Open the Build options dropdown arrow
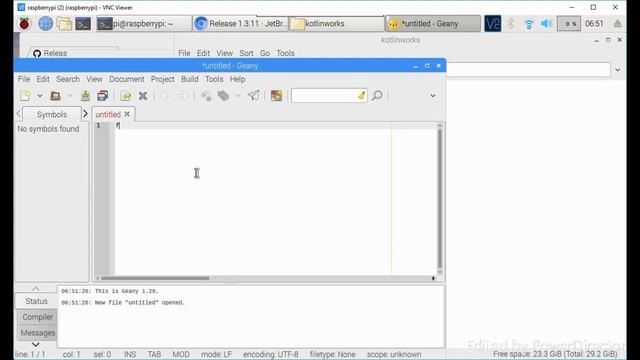Viewport: 640px width, 360px height. point(238,96)
